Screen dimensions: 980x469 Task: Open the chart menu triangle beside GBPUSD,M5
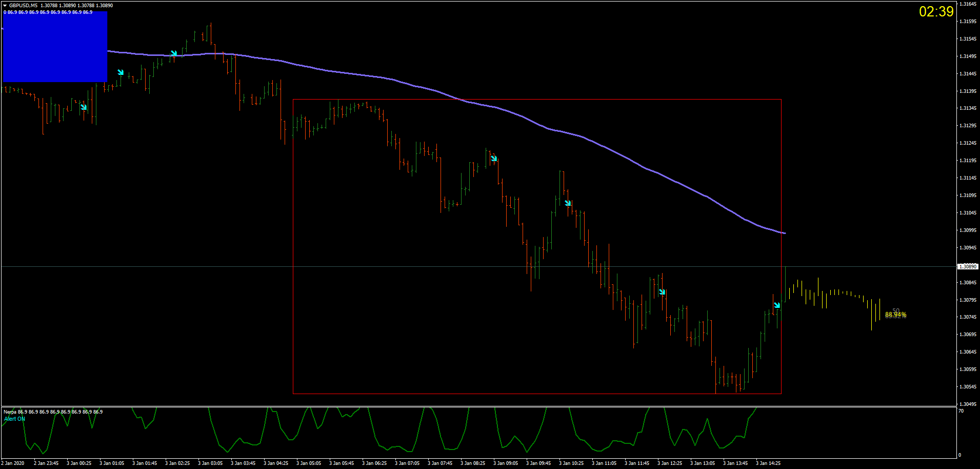pos(5,6)
